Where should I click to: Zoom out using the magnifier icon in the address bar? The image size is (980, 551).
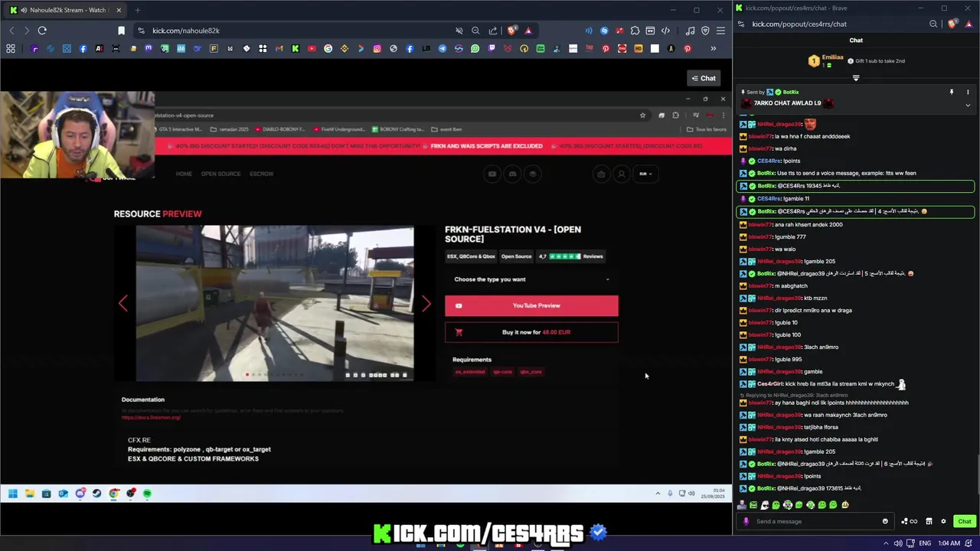pyautogui.click(x=475, y=31)
